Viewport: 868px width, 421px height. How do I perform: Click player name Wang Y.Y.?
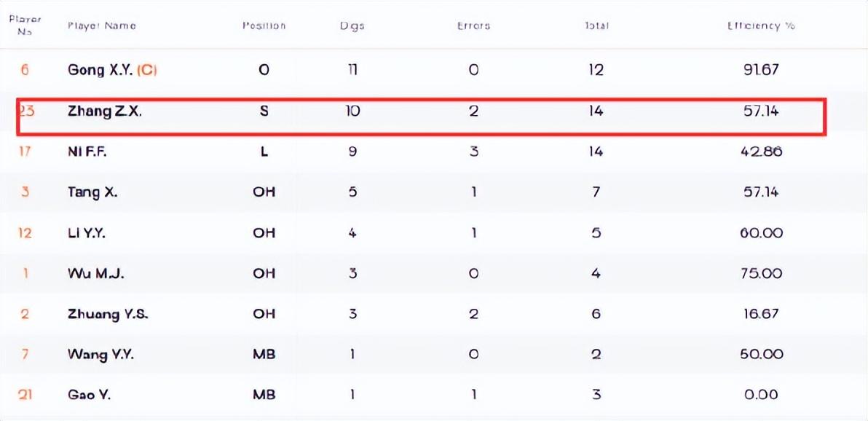point(100,355)
